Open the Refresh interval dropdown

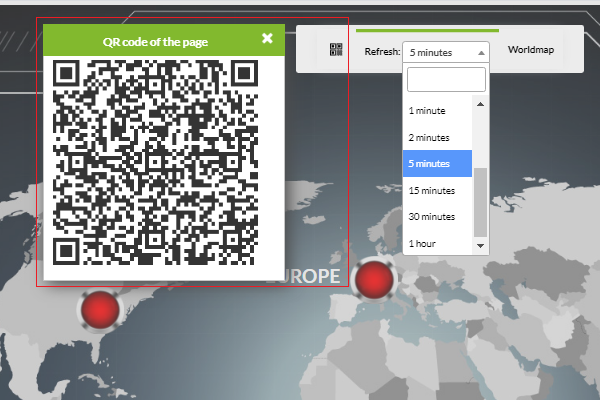(x=446, y=52)
